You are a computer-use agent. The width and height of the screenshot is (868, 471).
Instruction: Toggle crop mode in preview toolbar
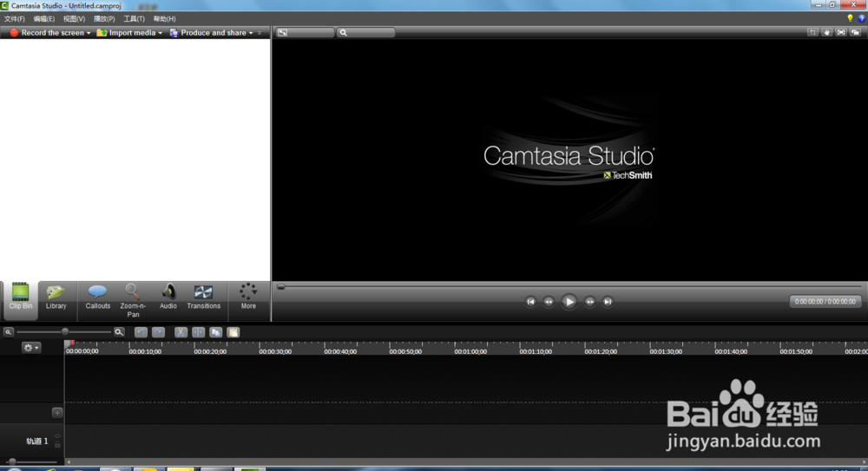click(812, 33)
